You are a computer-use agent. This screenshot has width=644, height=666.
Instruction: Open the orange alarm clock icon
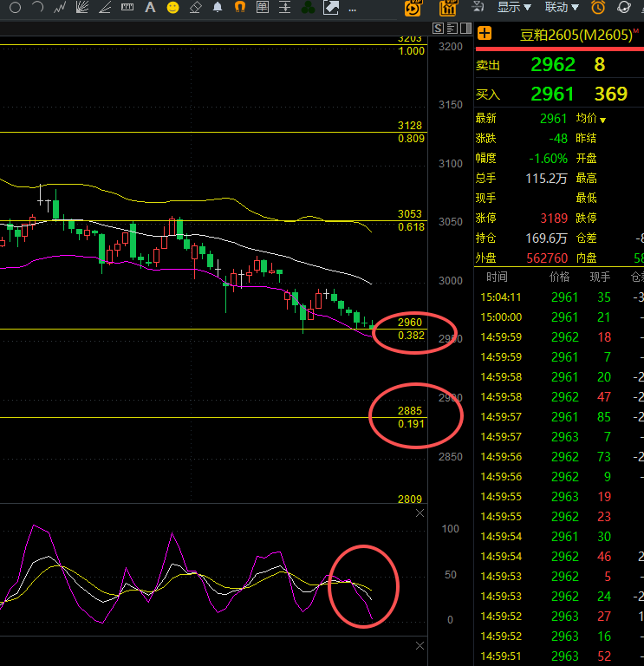pos(598,7)
